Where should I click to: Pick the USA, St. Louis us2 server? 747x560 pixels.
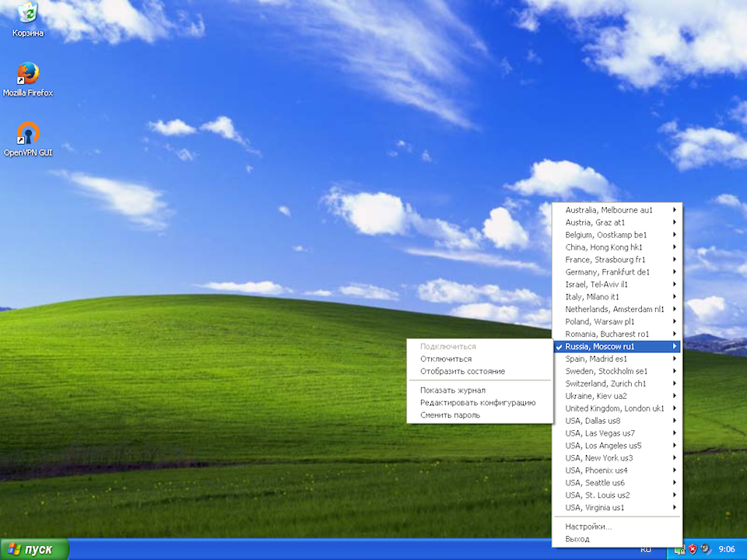(617, 495)
